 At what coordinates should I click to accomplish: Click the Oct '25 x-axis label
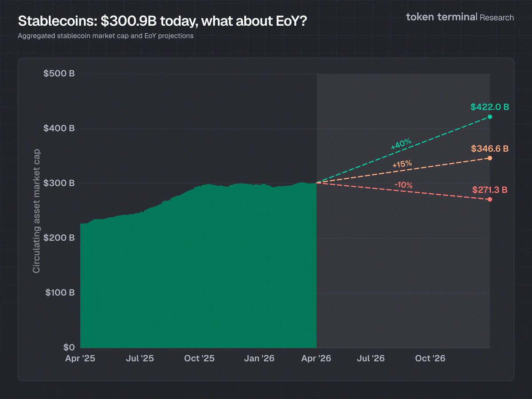click(199, 358)
